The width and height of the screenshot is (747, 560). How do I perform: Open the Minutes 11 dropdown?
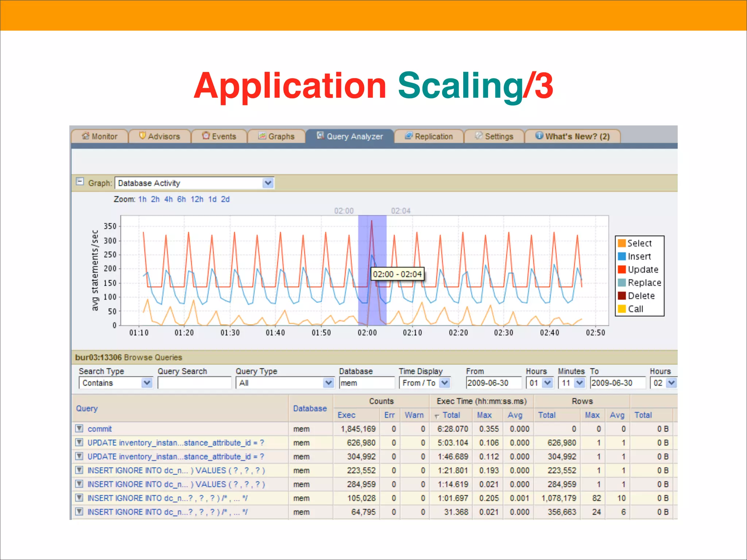click(572, 383)
